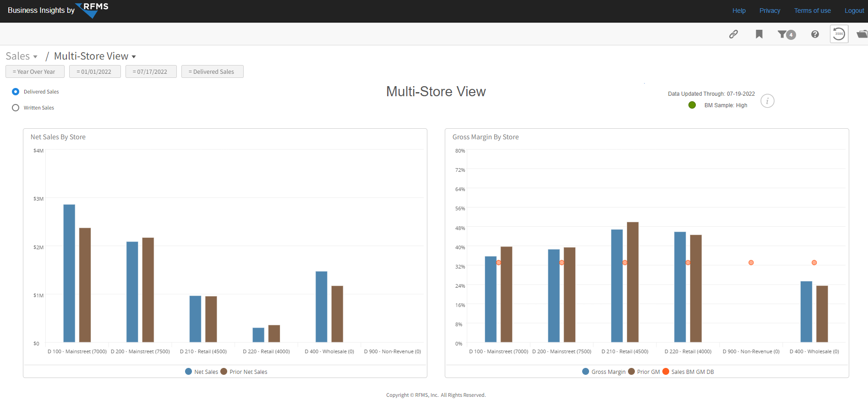Toggle Gross Margin legend swatch

point(585,372)
